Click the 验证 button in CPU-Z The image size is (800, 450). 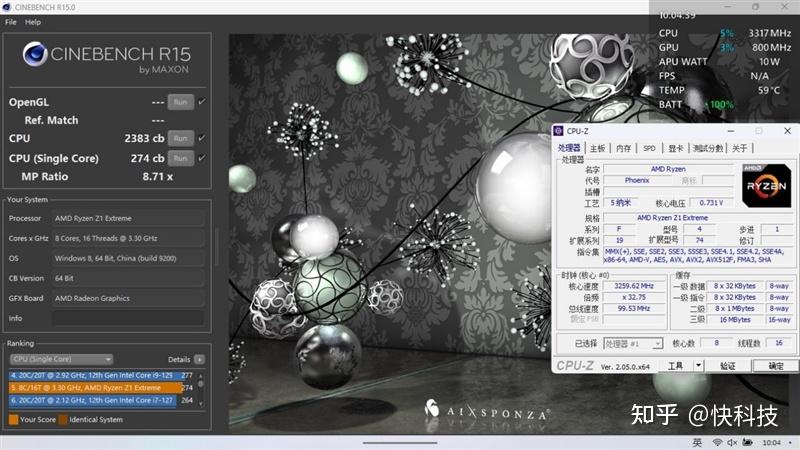pyautogui.click(x=728, y=365)
